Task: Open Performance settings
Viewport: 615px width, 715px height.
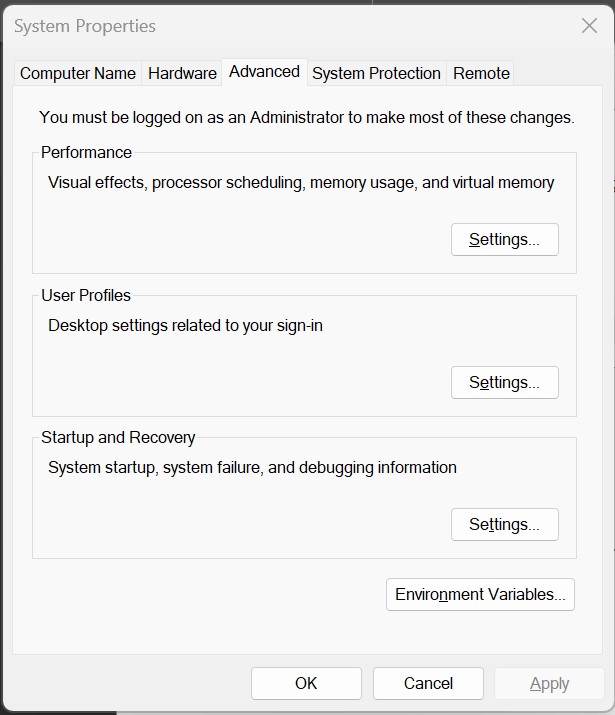Action: coord(504,240)
